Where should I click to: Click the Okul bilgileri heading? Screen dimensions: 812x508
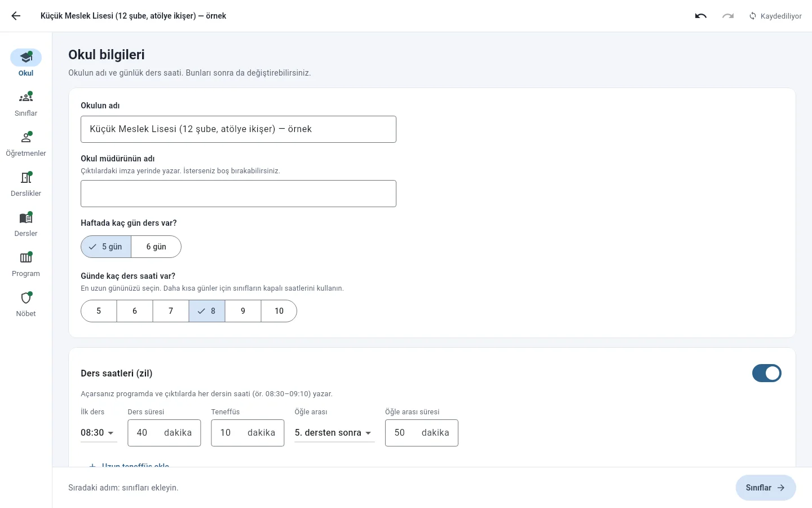coord(107,55)
